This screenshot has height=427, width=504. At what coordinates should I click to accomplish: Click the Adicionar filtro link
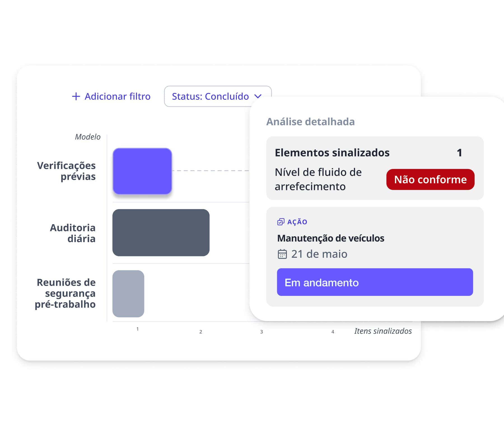coord(117,96)
